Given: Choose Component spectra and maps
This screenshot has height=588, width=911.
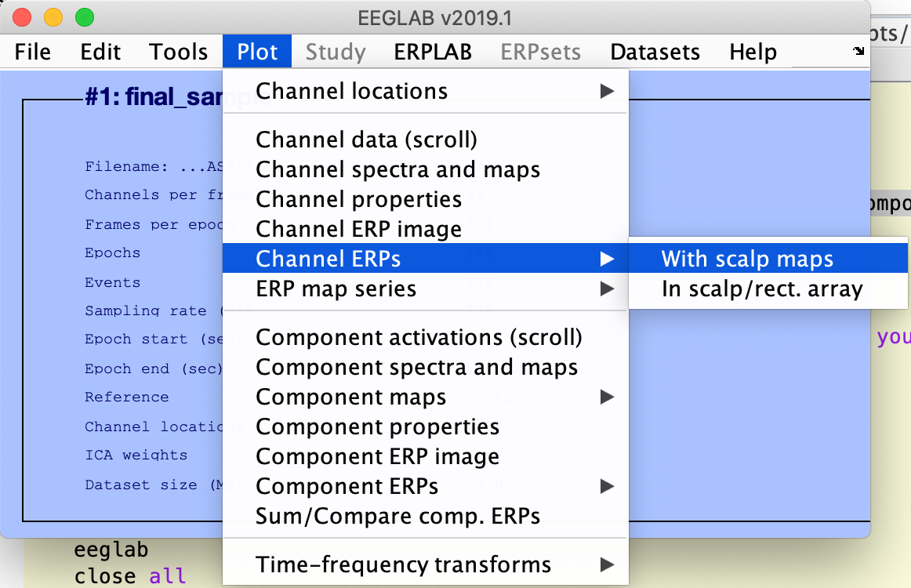Looking at the screenshot, I should [425, 367].
